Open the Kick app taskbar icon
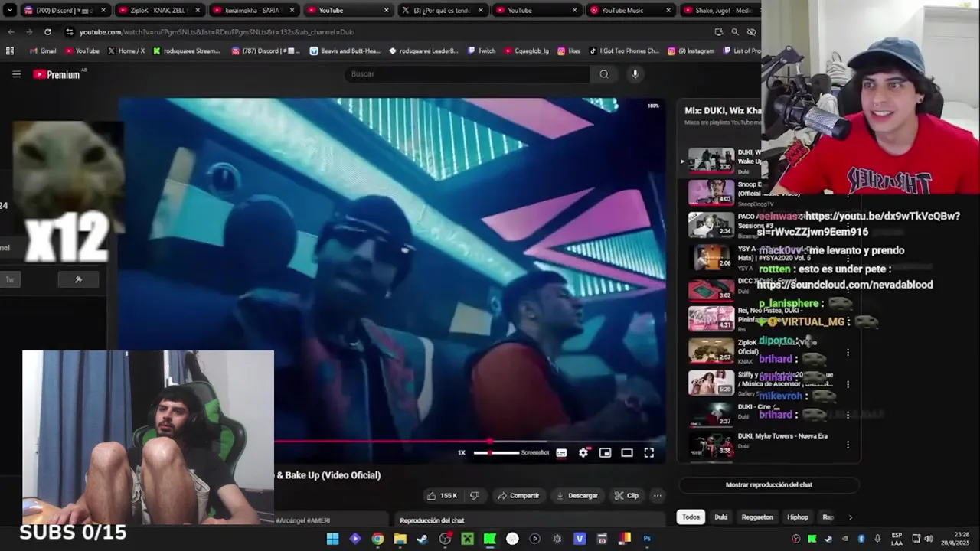 [489, 539]
